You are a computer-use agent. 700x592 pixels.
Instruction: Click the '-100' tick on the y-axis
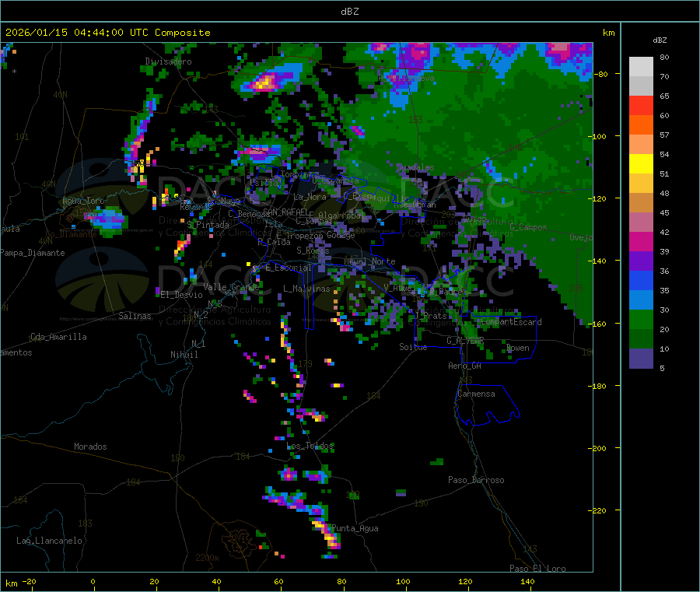(597, 136)
